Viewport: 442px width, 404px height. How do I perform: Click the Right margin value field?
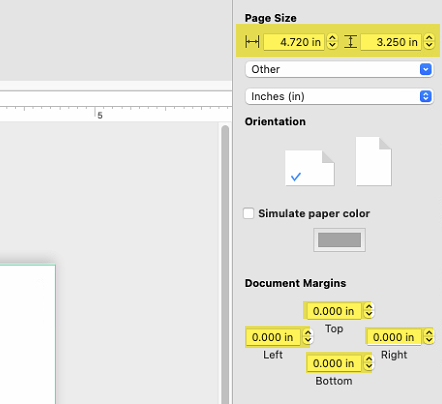(x=394, y=337)
